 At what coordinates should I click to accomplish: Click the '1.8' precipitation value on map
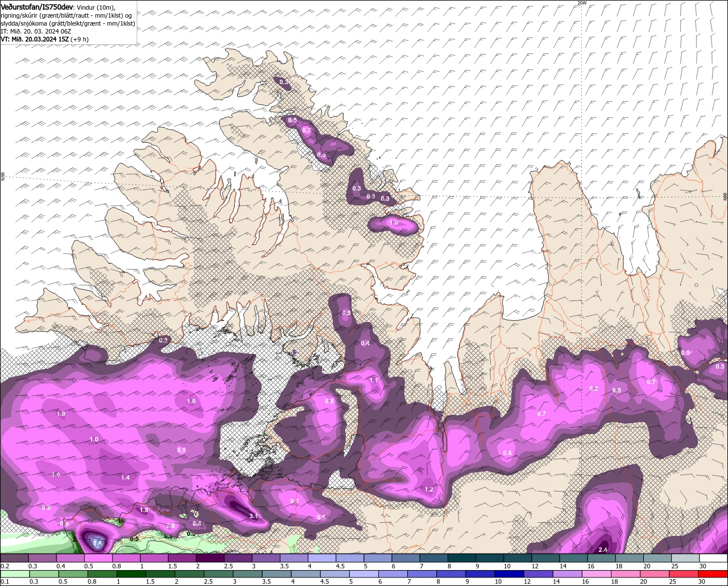144,510
